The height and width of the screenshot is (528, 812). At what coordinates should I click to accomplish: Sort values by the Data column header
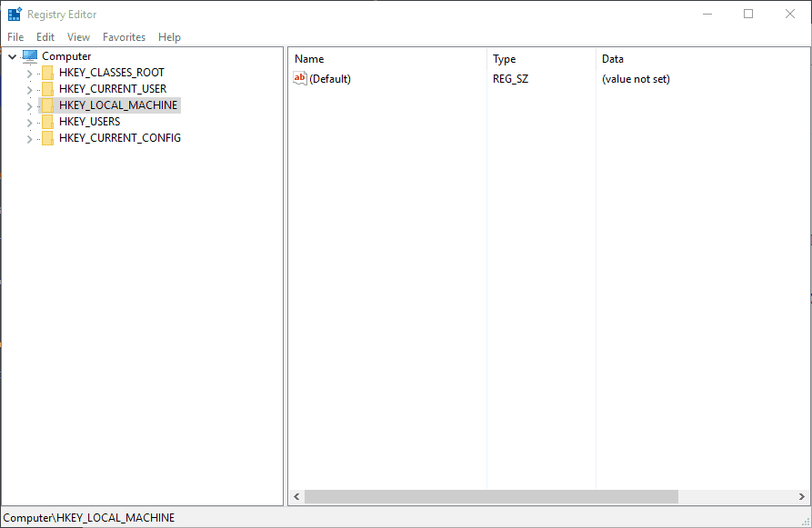703,59
